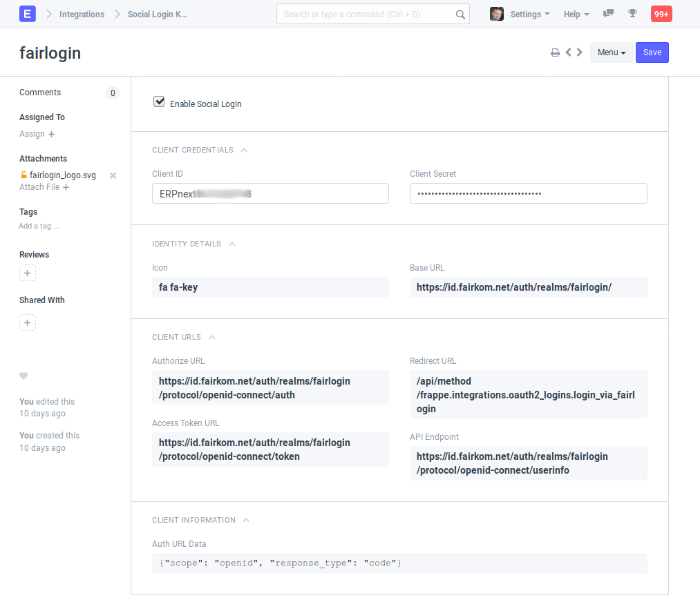Go to previous document arrow
Image resolution: width=700 pixels, height=609 pixels.
[x=568, y=52]
